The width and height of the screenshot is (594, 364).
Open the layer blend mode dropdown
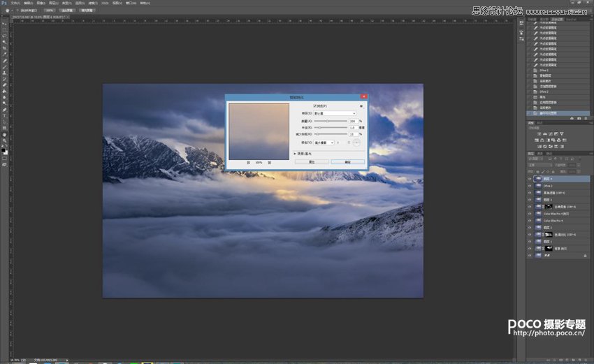[x=539, y=165]
